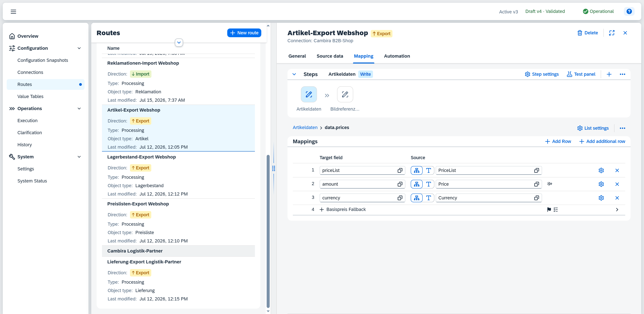The width and height of the screenshot is (644, 314).
Task: Collapse the Operations nav section
Action: tap(79, 108)
